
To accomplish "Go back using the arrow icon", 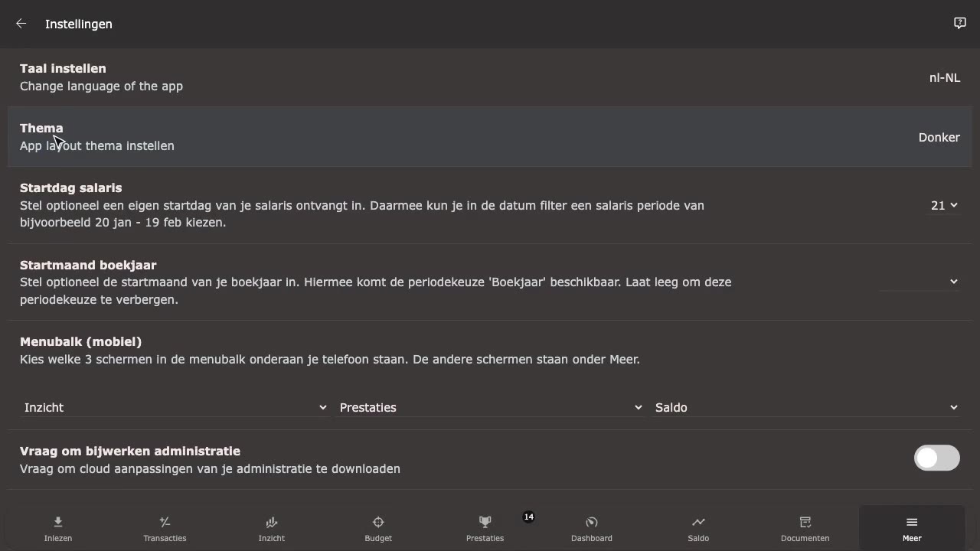I will pos(21,24).
